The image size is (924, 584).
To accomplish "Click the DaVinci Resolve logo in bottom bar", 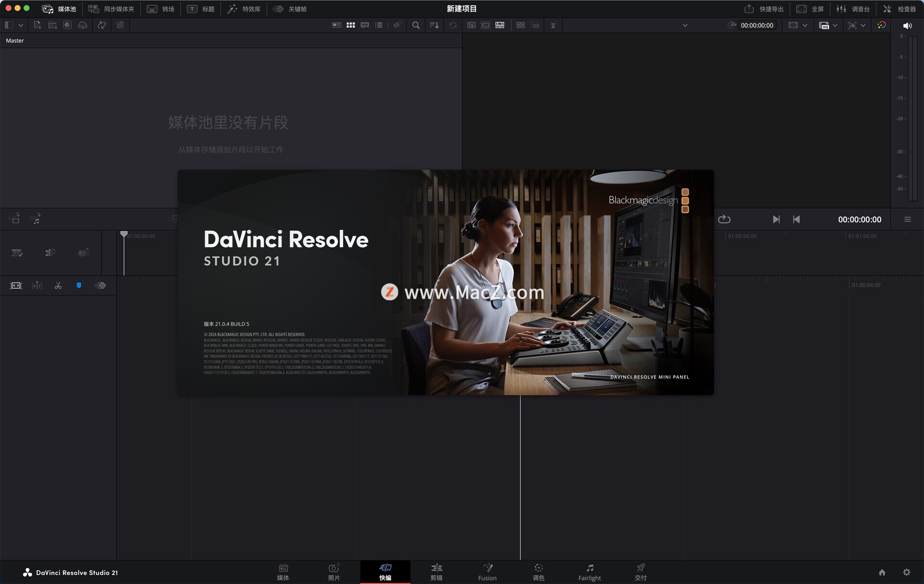I will coord(27,572).
